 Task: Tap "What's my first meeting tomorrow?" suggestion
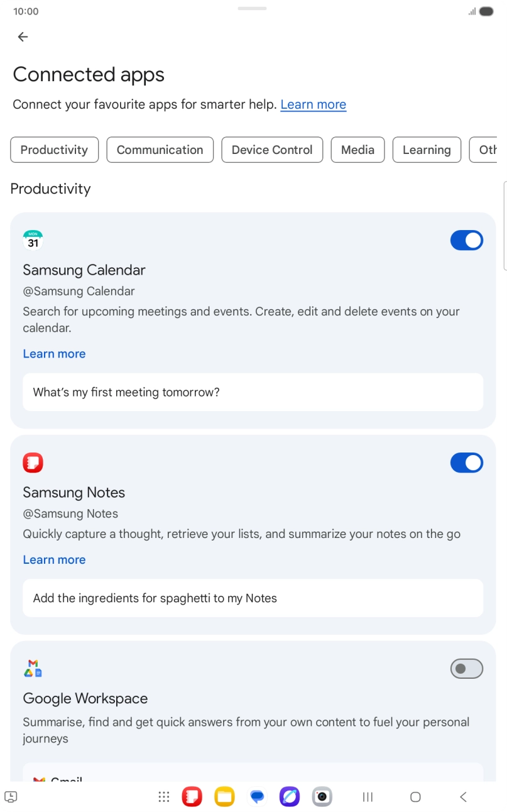pyautogui.click(x=253, y=392)
